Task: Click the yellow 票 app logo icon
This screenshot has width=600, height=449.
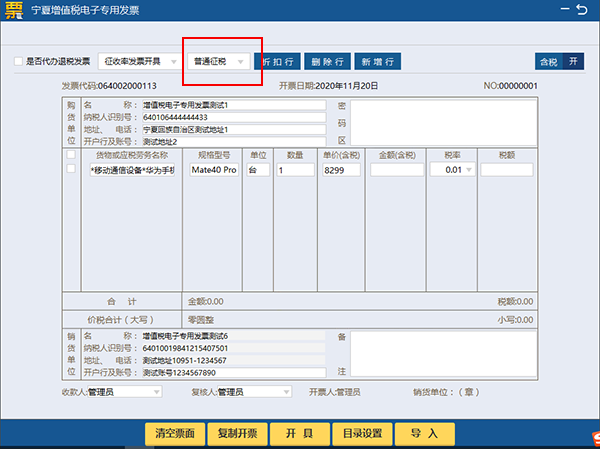Action: point(14,10)
